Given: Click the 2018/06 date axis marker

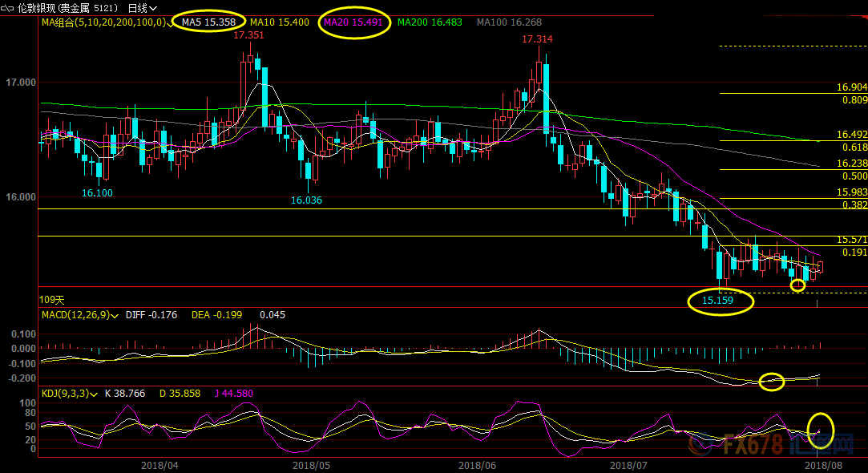Looking at the screenshot, I should [478, 464].
